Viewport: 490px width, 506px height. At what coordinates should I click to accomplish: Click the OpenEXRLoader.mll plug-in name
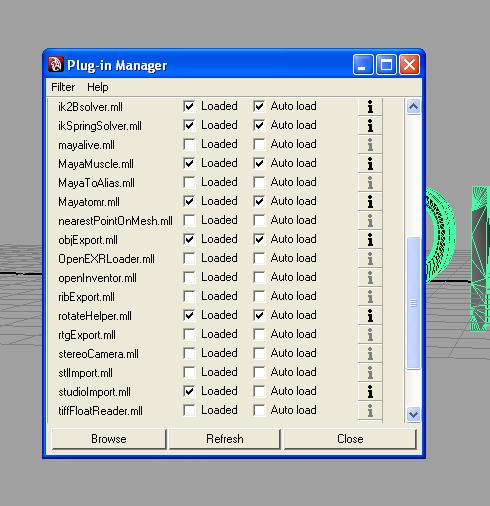106,259
